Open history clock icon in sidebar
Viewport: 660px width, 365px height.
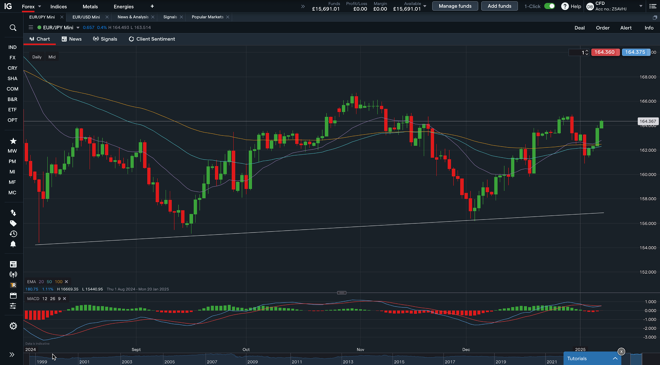[x=13, y=234]
